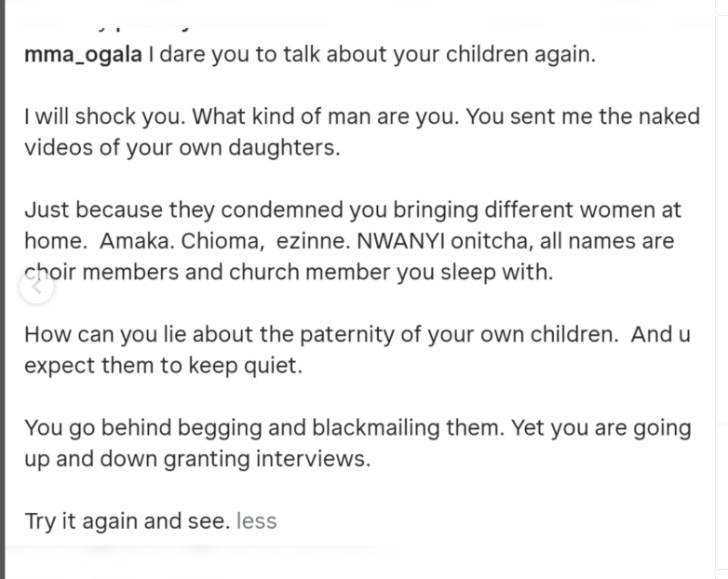The height and width of the screenshot is (579, 728).
Task: Open the mma_ogala profile link
Action: tap(83, 54)
